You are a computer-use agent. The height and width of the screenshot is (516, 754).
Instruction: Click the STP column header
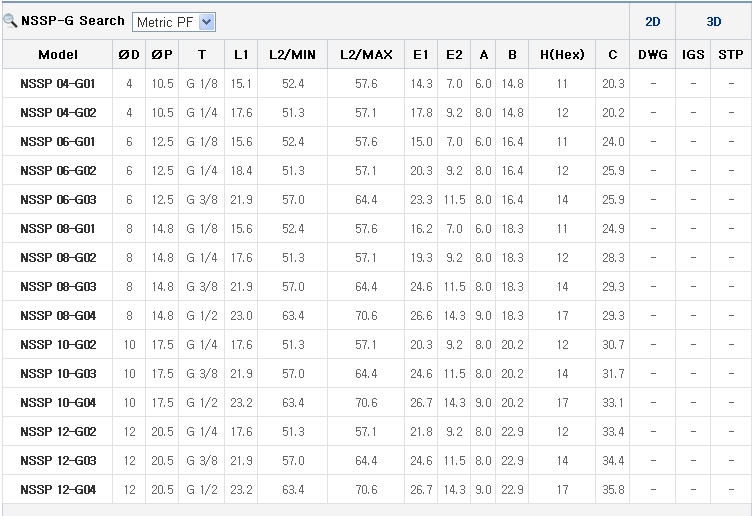pyautogui.click(x=730, y=55)
